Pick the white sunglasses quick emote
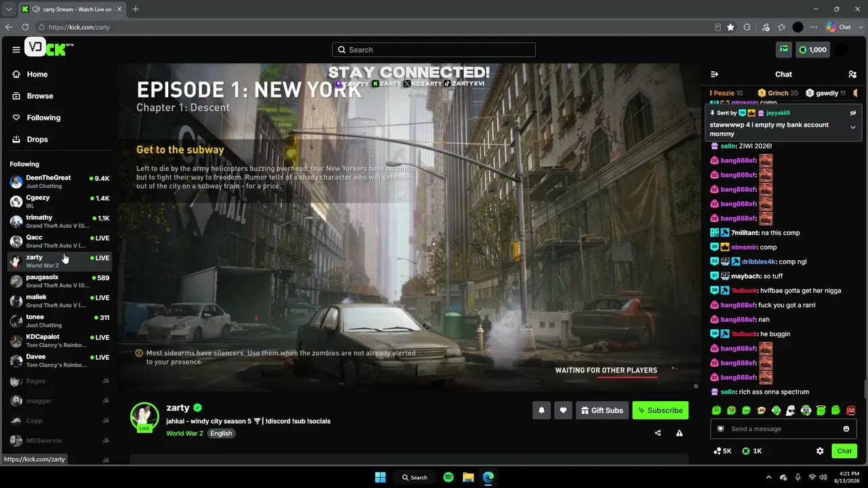The height and width of the screenshot is (488, 868). [x=791, y=410]
